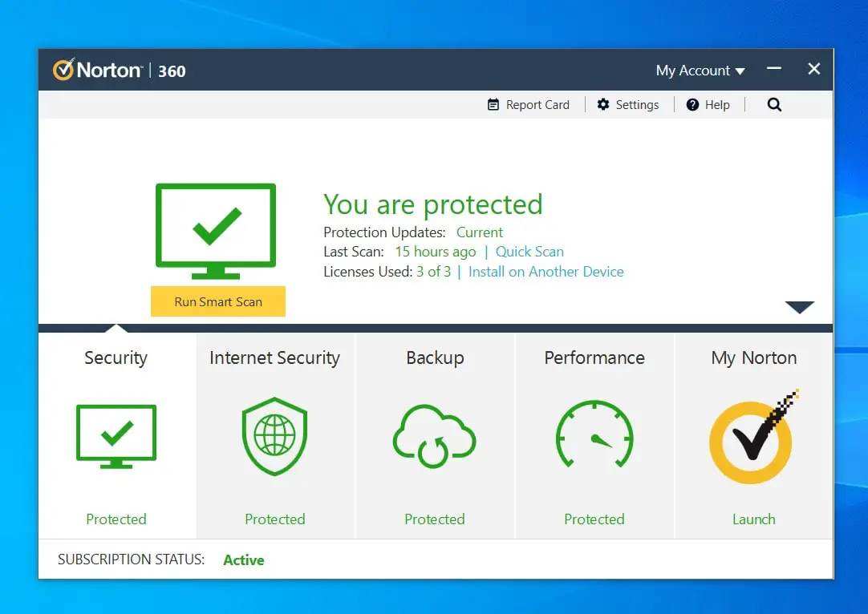Image resolution: width=868 pixels, height=614 pixels.
Task: Click Install on Another Device link
Action: (x=546, y=272)
